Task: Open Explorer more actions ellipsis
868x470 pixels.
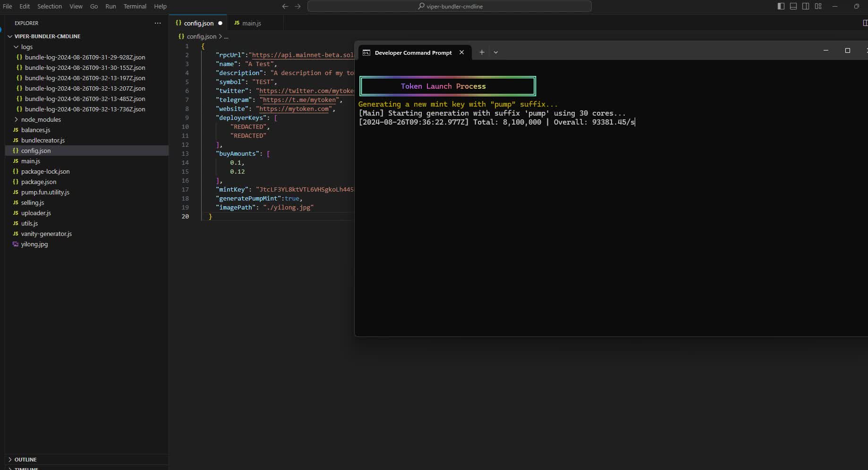Action: 157,23
